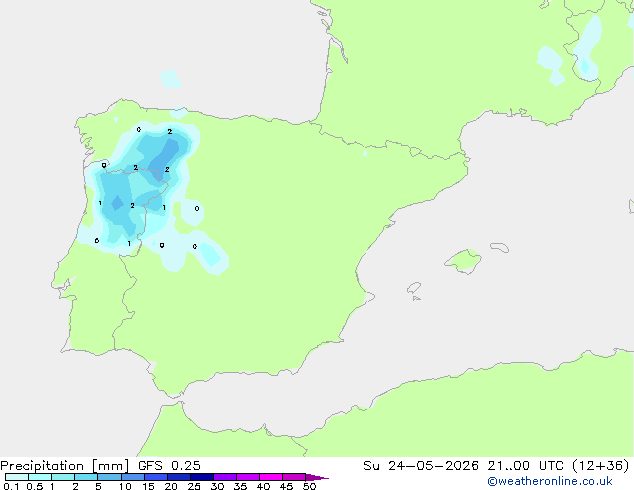Click Menorca island outline on the map
The image size is (634, 490).
pyautogui.click(x=500, y=247)
